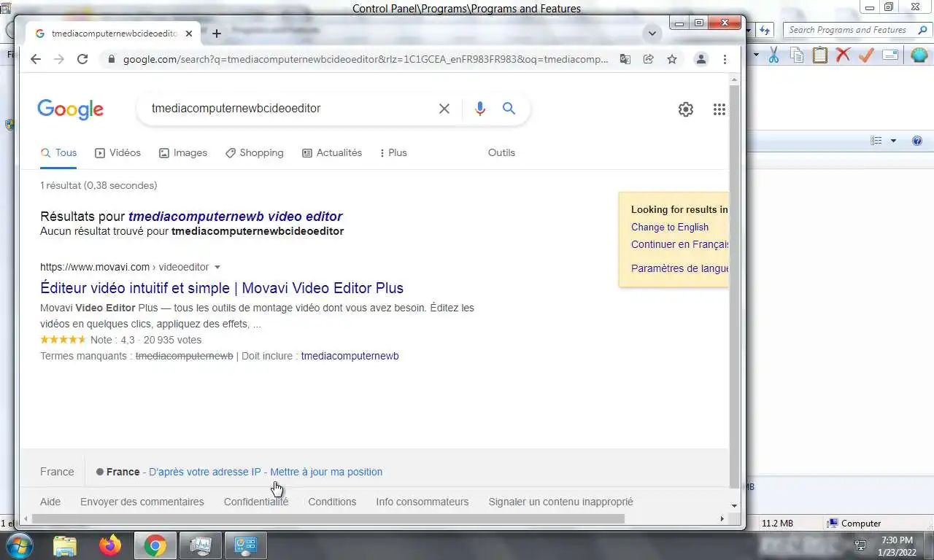Open a new Chrome tab
This screenshot has width=934, height=560.
217,34
